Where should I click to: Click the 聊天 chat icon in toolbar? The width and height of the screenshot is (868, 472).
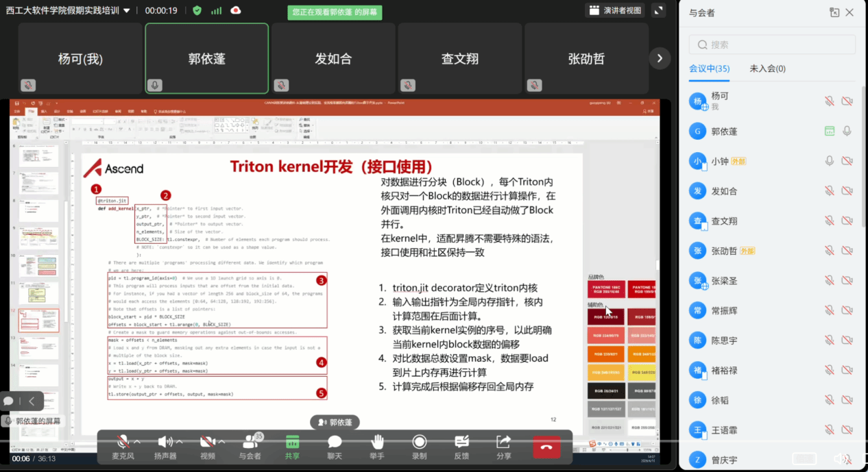[x=335, y=443]
